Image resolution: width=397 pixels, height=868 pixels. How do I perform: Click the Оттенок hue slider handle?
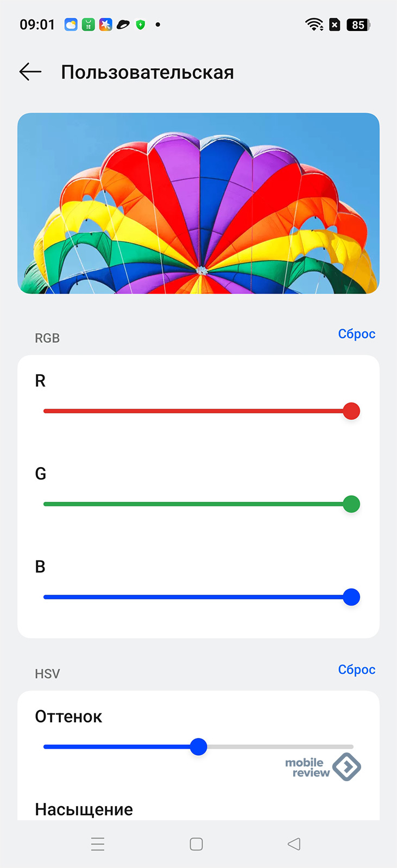199,747
